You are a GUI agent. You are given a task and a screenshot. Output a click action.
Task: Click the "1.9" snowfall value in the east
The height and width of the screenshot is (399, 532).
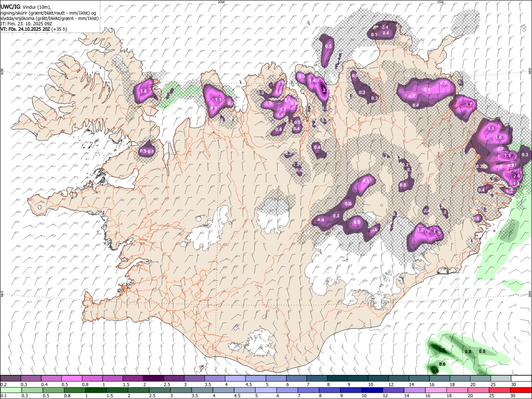click(507, 156)
